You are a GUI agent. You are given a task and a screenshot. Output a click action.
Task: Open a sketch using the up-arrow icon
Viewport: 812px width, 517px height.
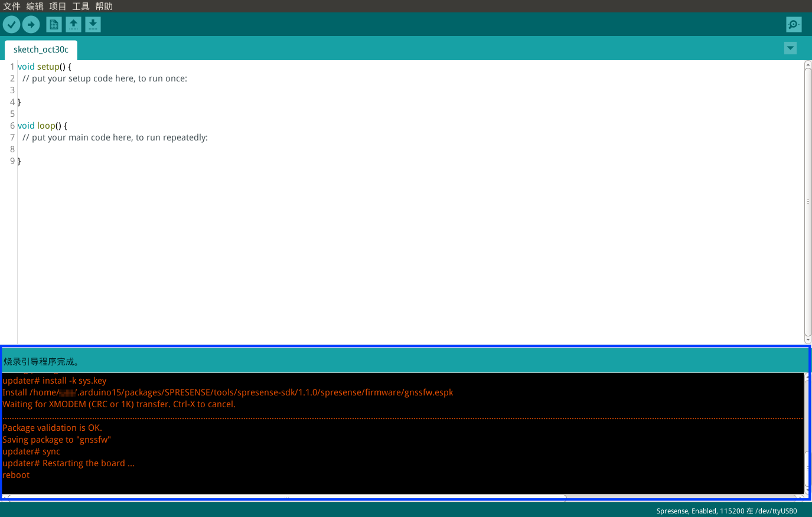tap(73, 25)
